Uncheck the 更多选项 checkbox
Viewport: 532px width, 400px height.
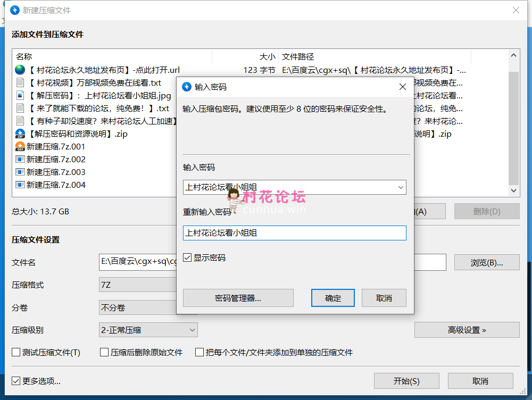pyautogui.click(x=16, y=381)
